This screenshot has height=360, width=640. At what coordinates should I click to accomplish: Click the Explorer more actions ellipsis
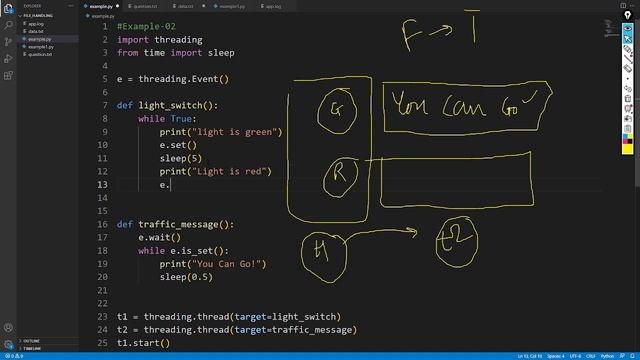click(x=71, y=6)
